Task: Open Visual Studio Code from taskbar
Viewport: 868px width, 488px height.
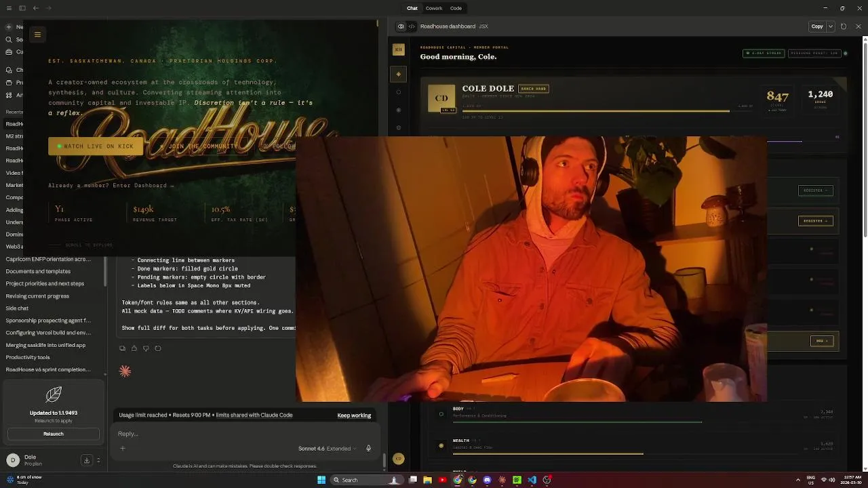Action: click(x=532, y=480)
